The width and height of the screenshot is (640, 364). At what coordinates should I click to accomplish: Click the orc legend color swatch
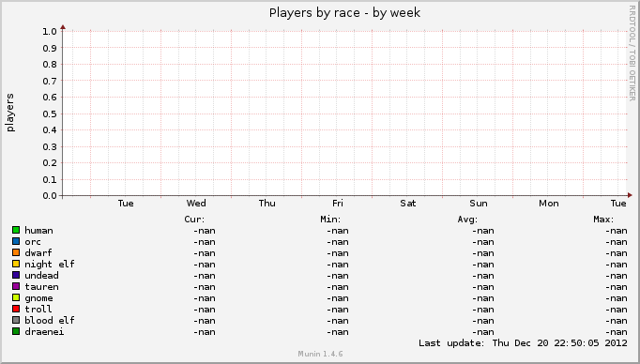(x=16, y=241)
